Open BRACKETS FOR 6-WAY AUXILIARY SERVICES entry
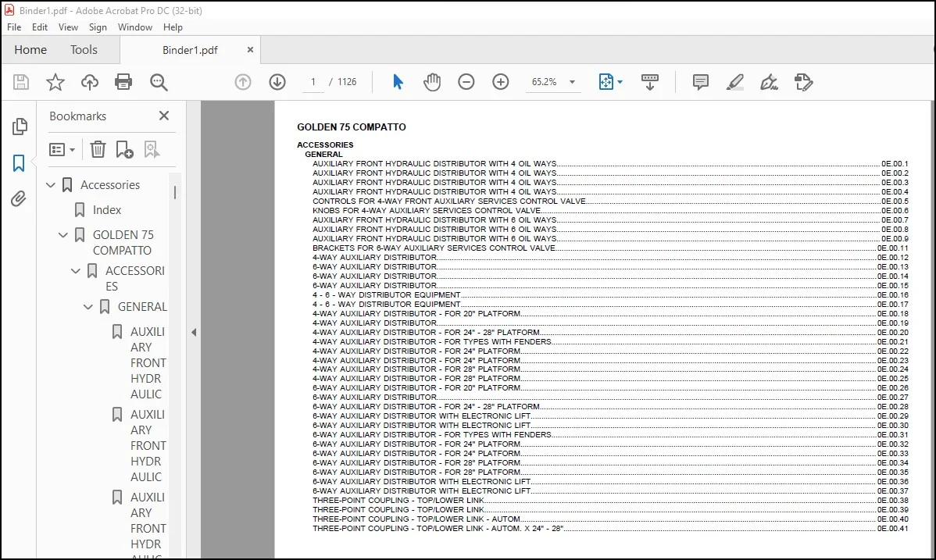 coord(610,248)
